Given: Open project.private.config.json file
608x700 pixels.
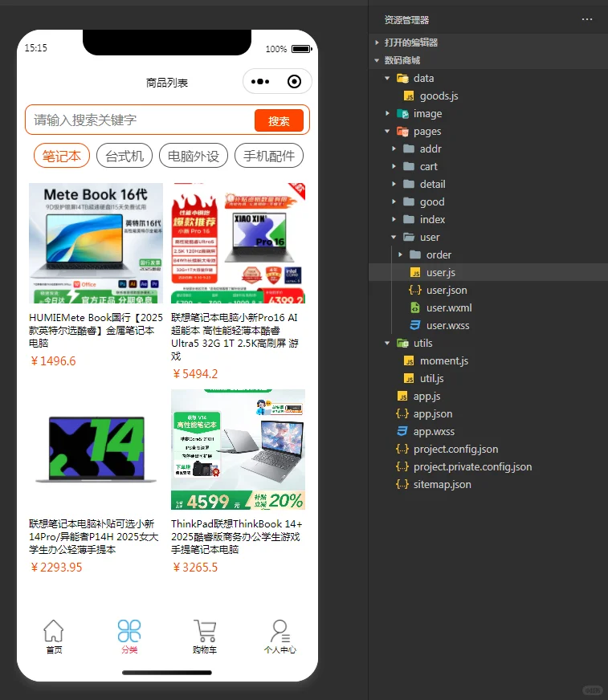Looking at the screenshot, I should coord(472,466).
